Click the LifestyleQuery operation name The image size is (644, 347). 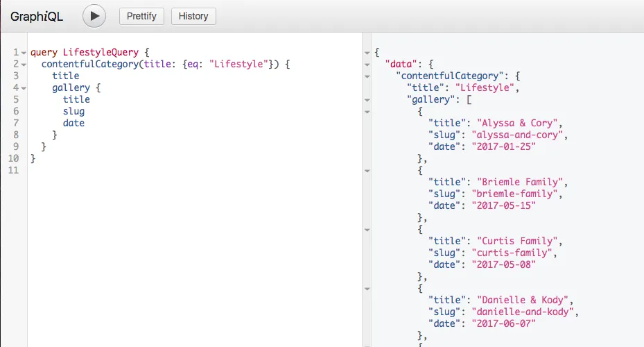point(101,52)
